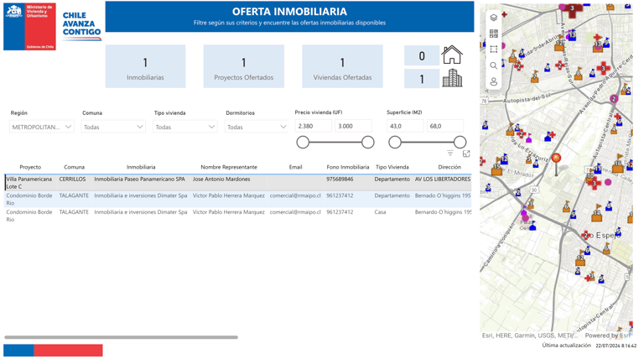Screen dimensions: 644x364
Task: Click the Superficie minimum slider handle
Action: click(x=395, y=142)
